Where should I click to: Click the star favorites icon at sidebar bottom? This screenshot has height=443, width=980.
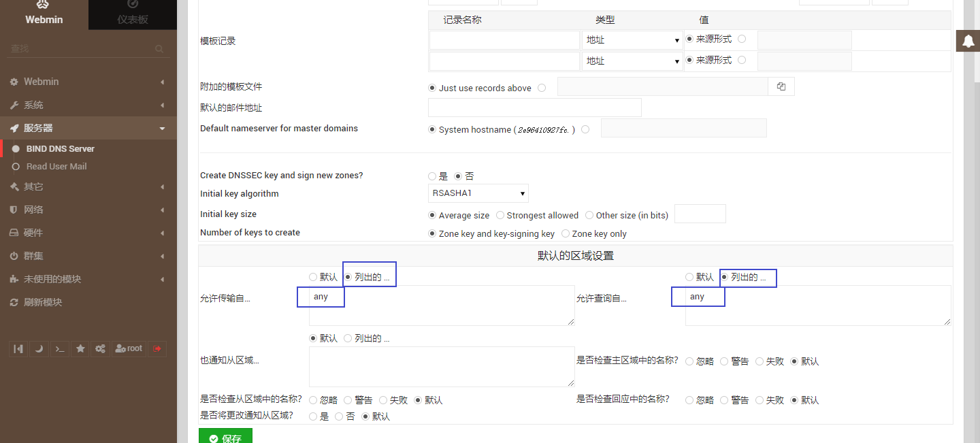80,348
